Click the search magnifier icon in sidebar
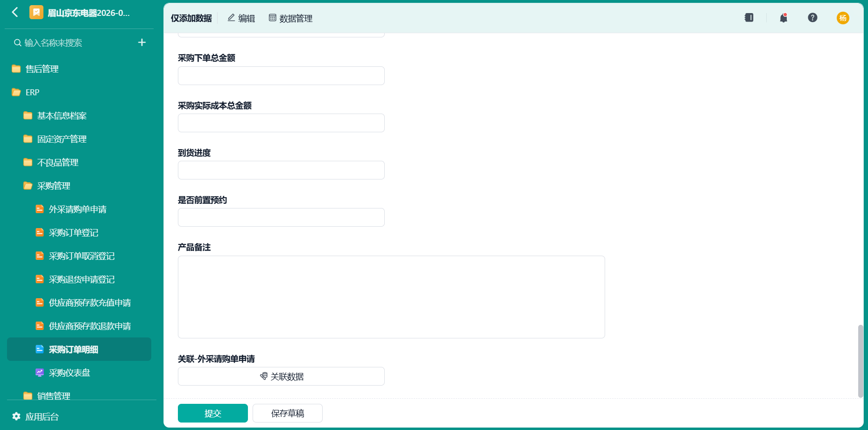Screen dimensions: 868x430 18,43
